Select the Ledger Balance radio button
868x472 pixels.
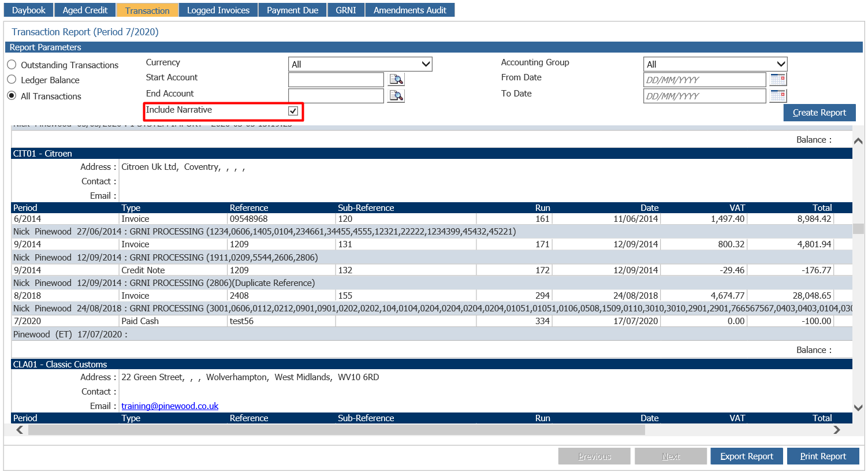(x=10, y=80)
